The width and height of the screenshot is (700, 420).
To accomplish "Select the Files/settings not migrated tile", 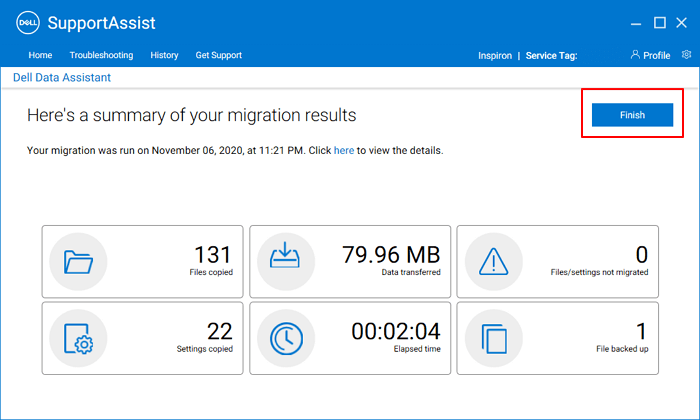I will (x=557, y=260).
